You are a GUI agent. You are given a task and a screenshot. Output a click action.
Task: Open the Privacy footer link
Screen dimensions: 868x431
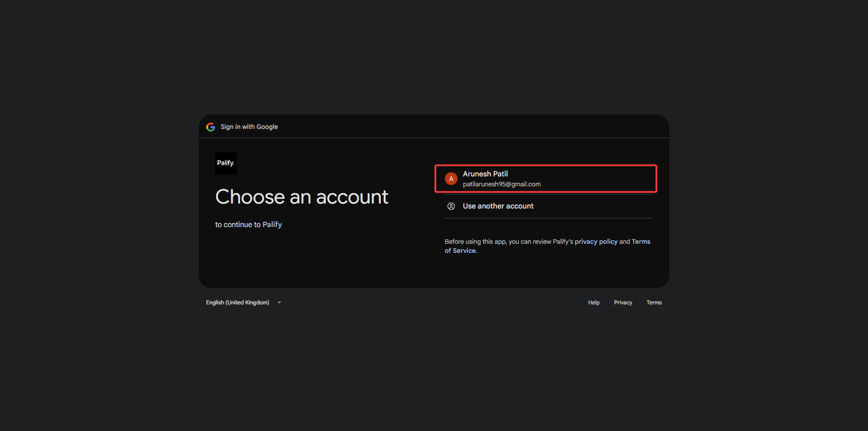[623, 303]
